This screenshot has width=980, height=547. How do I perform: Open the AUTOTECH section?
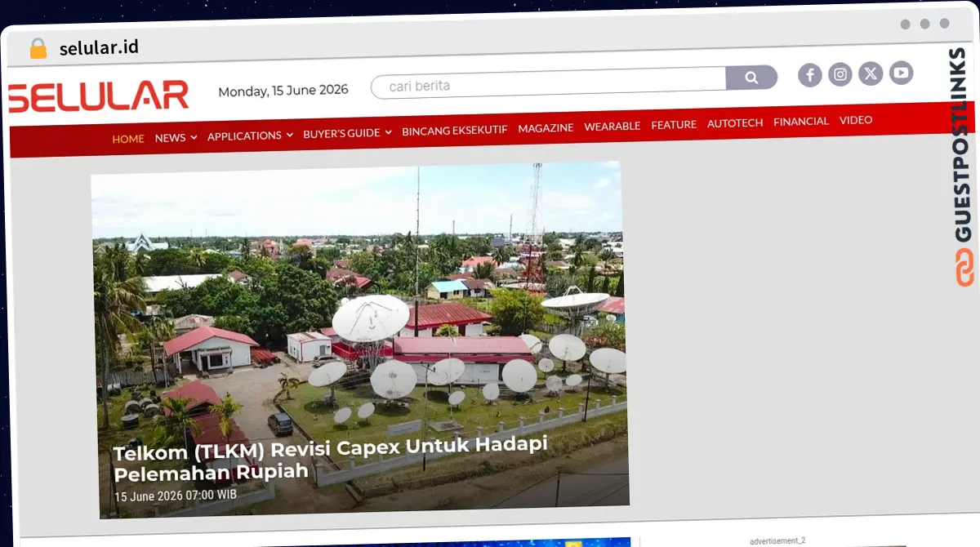pos(735,123)
